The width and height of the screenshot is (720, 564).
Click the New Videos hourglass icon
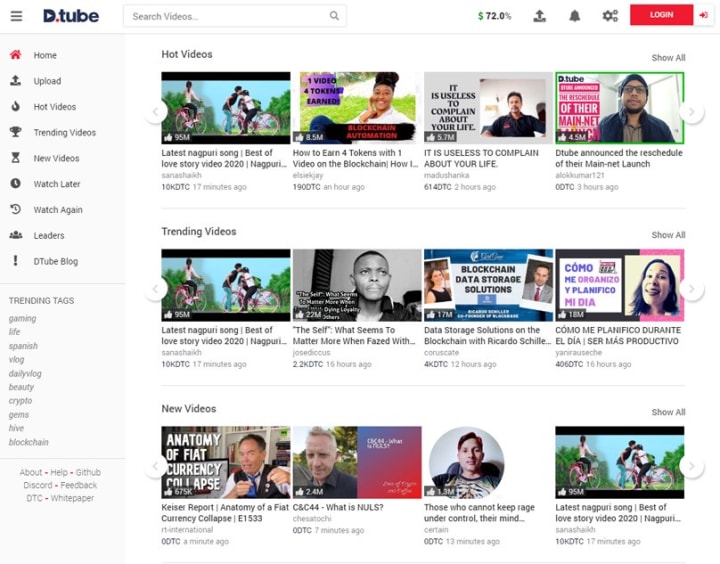click(16, 158)
